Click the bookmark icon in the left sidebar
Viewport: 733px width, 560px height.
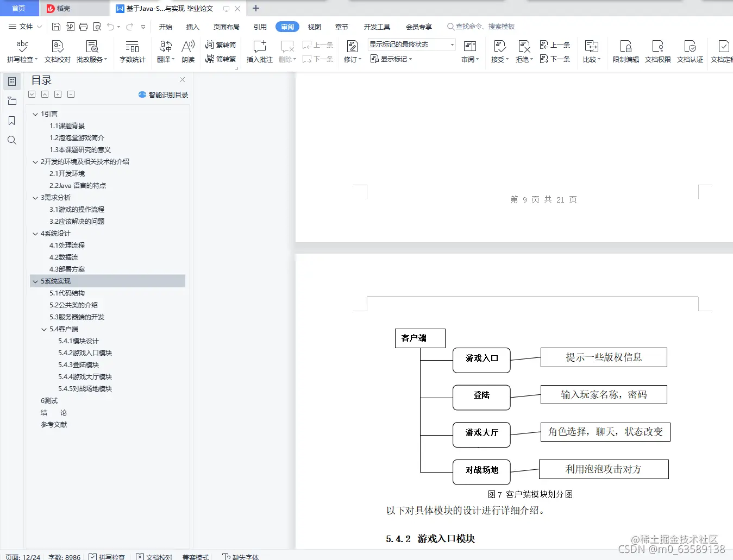click(11, 120)
